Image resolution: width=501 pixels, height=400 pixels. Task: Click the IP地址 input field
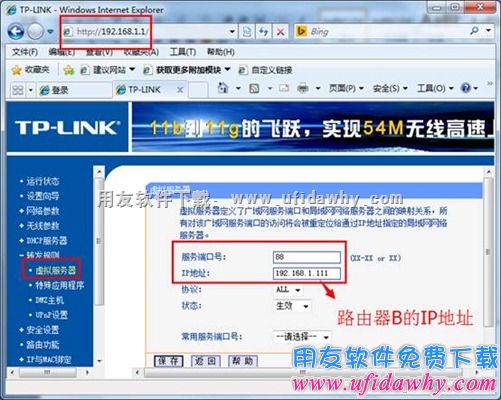pyautogui.click(x=307, y=273)
